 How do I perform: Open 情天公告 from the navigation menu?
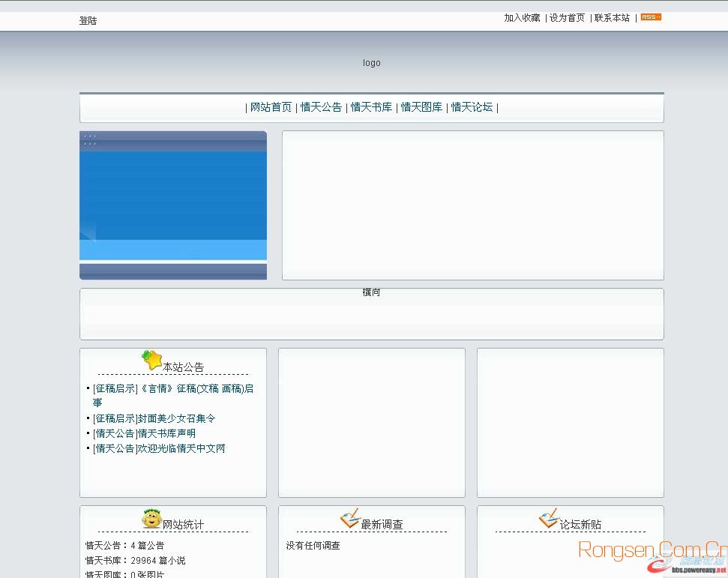(321, 107)
